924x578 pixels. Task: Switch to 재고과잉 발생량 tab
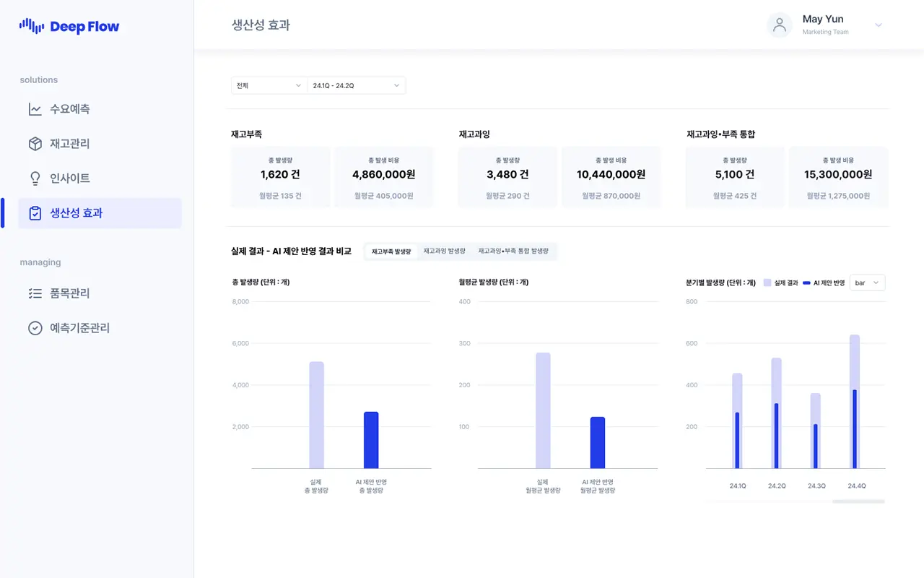[x=444, y=251]
